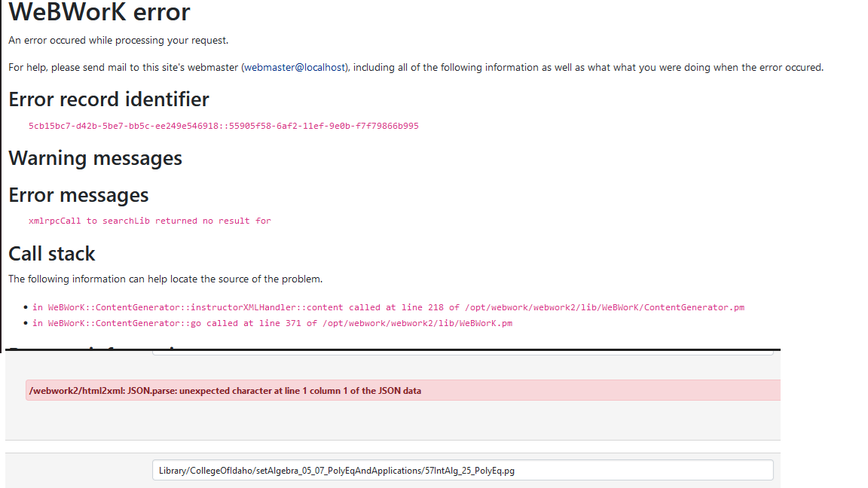Click the instructorXMLHandler call stack line
The height and width of the screenshot is (488, 868).
tap(388, 307)
